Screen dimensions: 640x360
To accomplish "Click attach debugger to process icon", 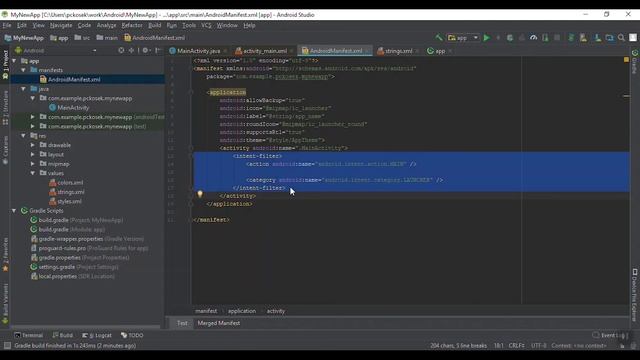I will click(545, 38).
